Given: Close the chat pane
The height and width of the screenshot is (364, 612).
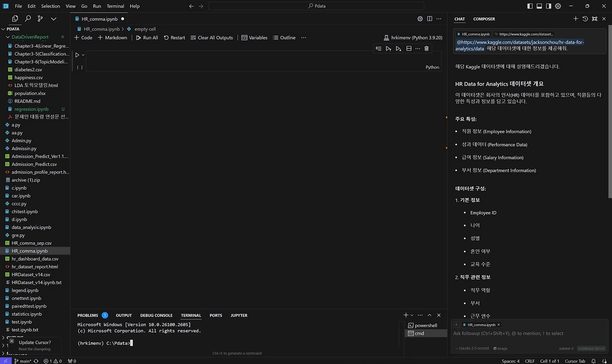Looking at the screenshot, I should click(604, 19).
